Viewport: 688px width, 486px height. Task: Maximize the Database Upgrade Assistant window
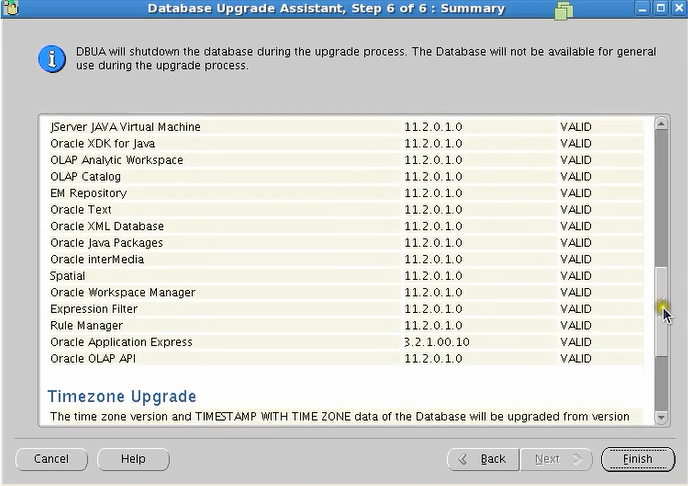coord(661,8)
